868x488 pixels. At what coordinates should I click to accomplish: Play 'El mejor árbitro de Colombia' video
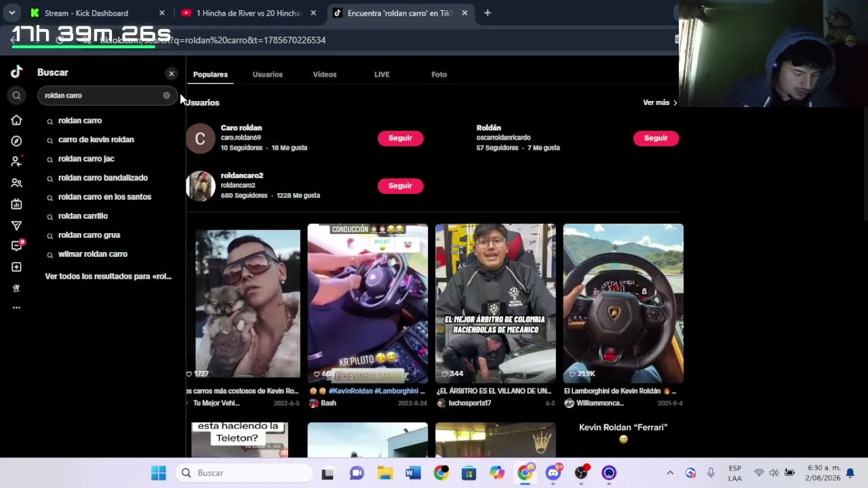click(495, 304)
